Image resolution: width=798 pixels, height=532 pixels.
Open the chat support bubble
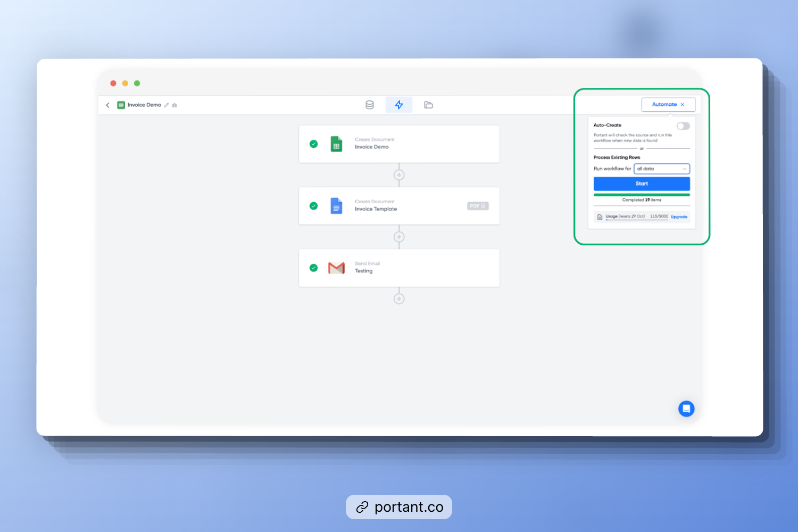tap(686, 409)
